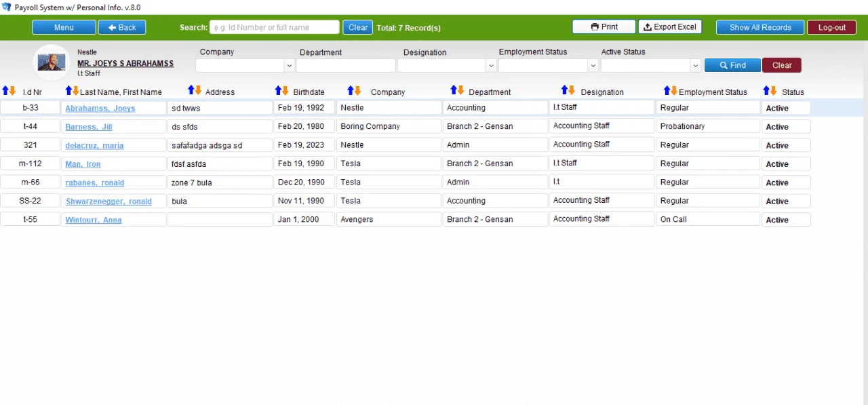
Task: Open Wintourr, Anna employee record
Action: click(94, 220)
